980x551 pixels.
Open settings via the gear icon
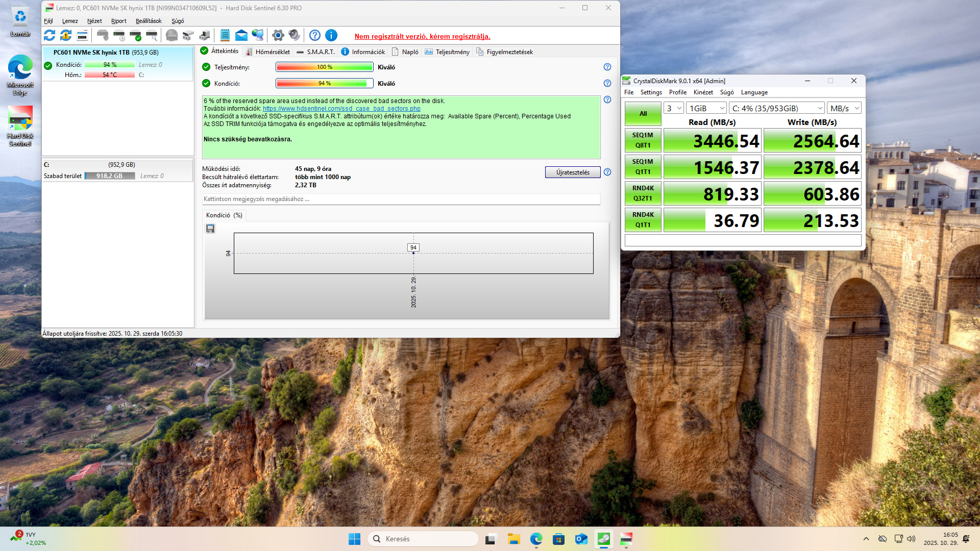point(278,35)
